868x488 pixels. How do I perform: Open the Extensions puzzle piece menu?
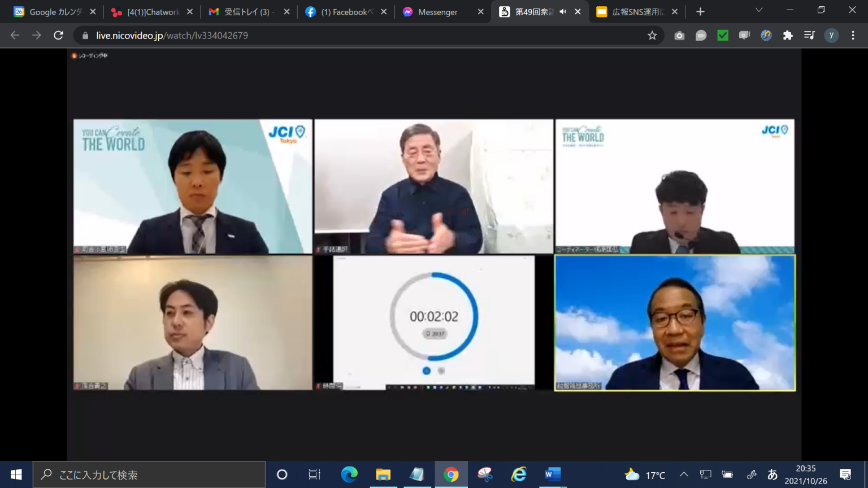pyautogui.click(x=788, y=36)
